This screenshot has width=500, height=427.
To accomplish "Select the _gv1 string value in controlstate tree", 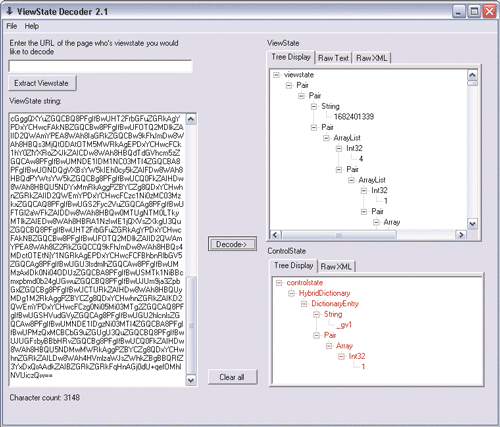I will tap(344, 325).
